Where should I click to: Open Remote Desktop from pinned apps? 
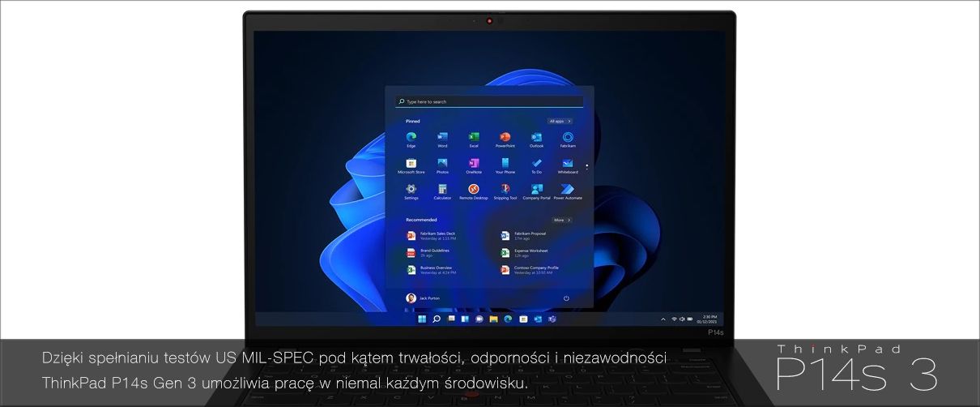(474, 190)
